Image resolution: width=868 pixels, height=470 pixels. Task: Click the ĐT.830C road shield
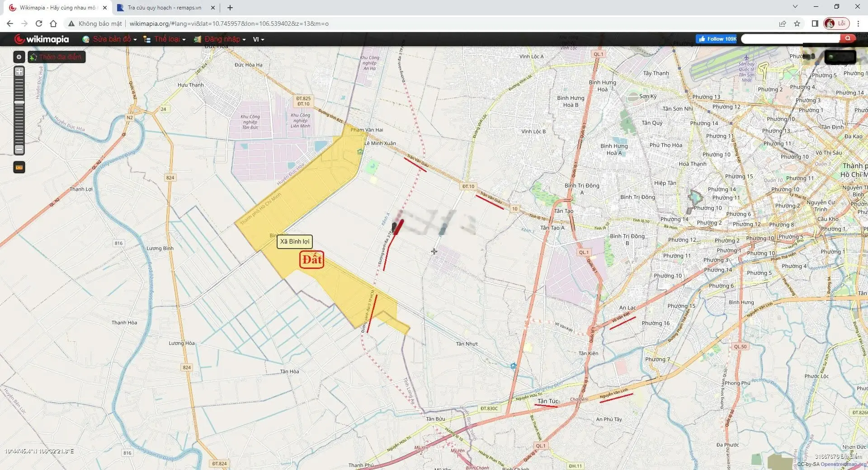pos(489,409)
